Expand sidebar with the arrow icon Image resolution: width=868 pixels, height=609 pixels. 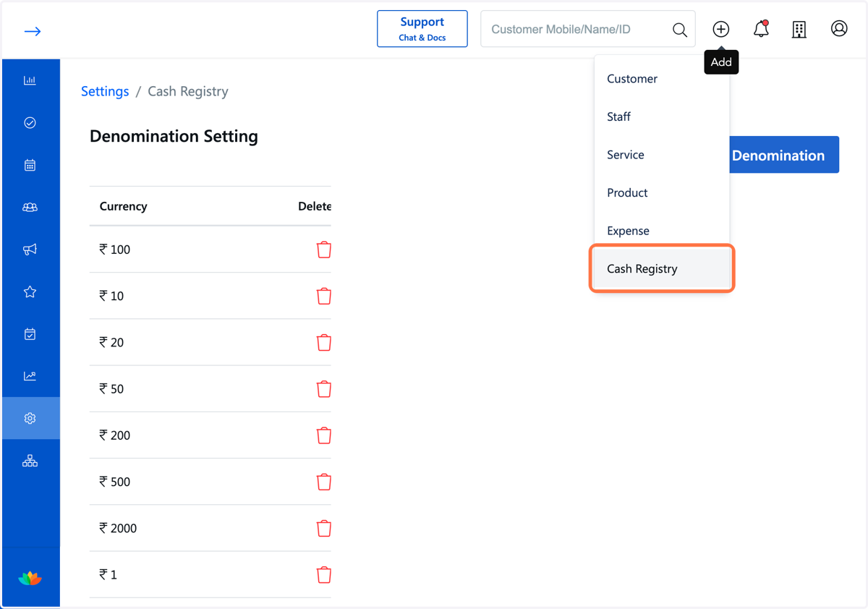[33, 31]
